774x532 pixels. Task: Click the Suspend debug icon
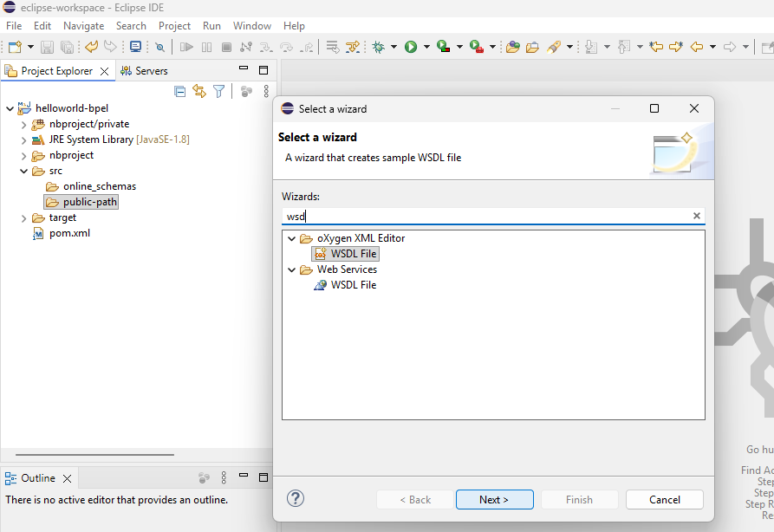pyautogui.click(x=206, y=47)
